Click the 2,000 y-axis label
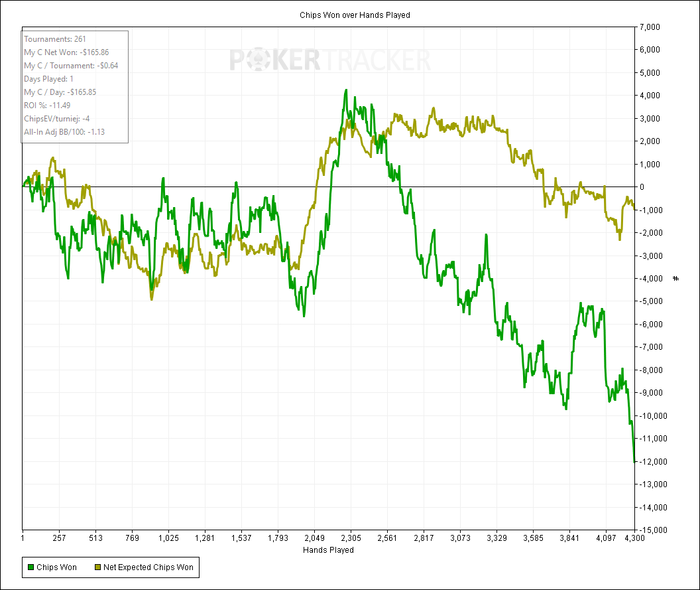The image size is (700, 590). [x=650, y=141]
